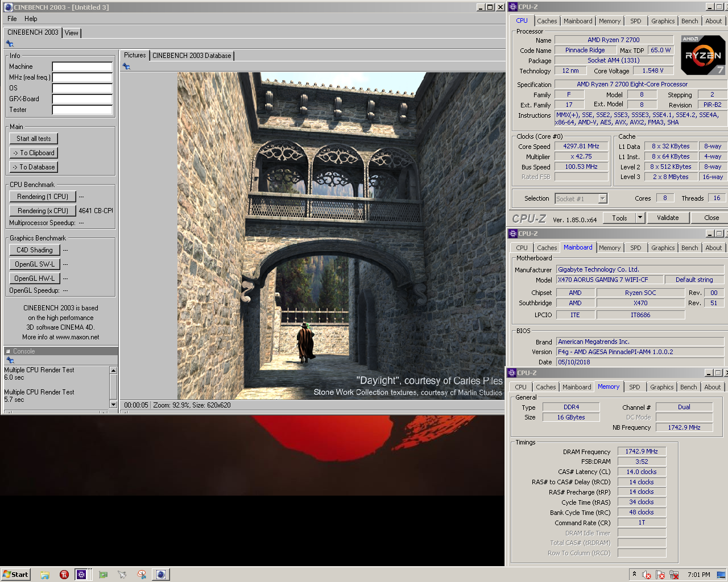728x582 pixels.
Task: Click the Console scrollbar up arrow
Action: click(113, 371)
